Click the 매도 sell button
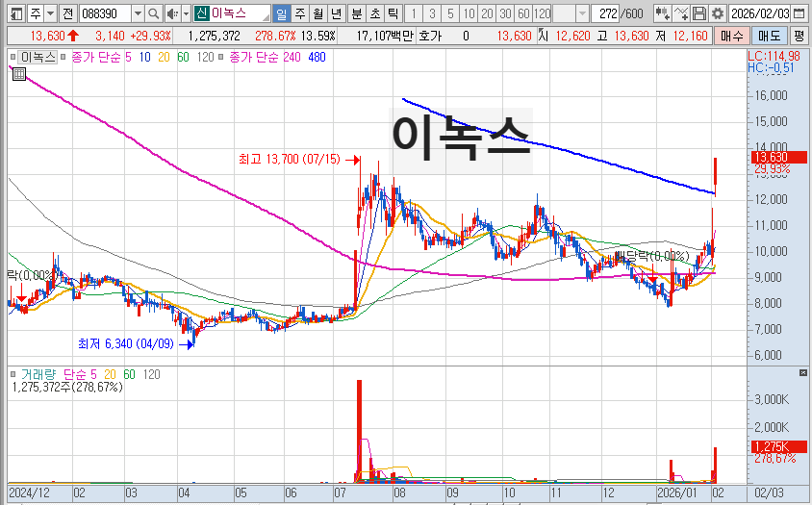 pos(769,36)
